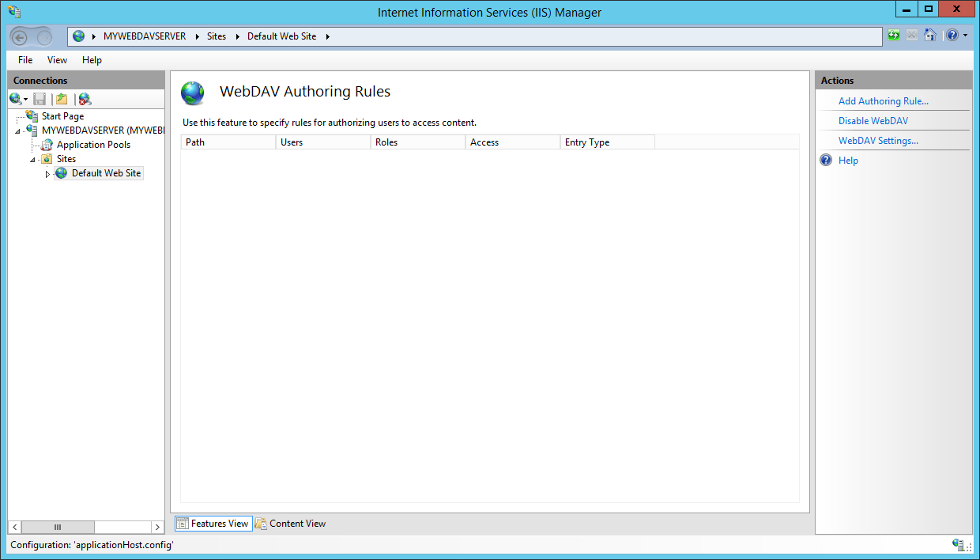Open breadcrumb arrow after MYWEBDAVSERVER
The image size is (980, 560).
196,36
